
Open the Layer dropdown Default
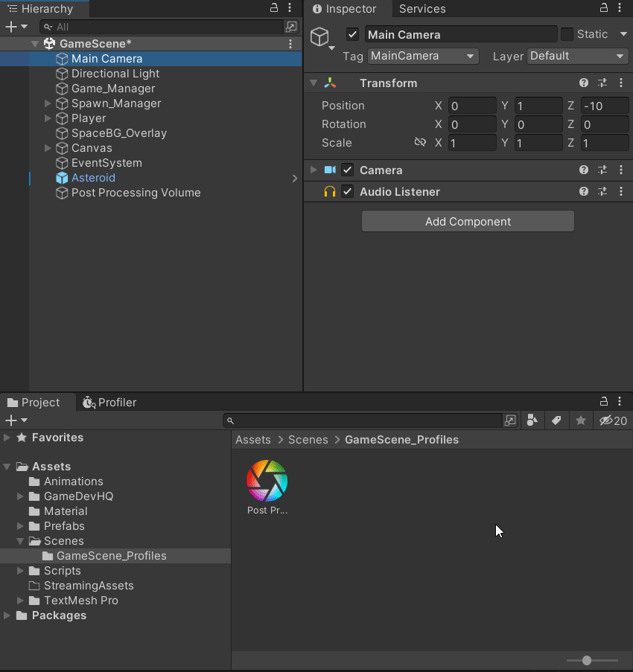point(578,56)
